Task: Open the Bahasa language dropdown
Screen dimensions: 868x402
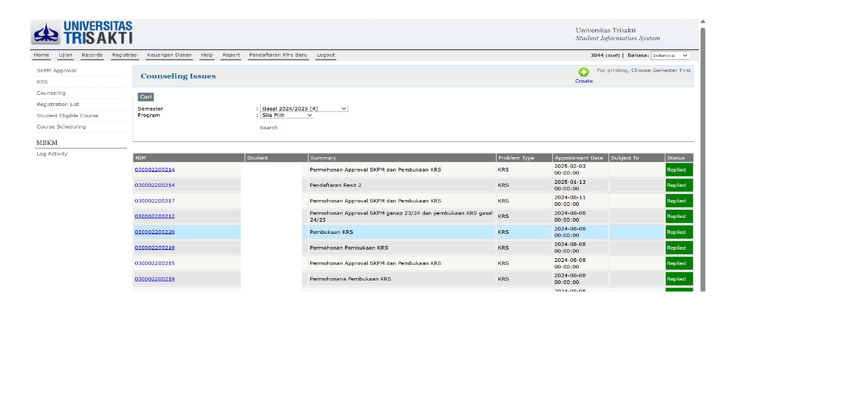Action: click(670, 55)
